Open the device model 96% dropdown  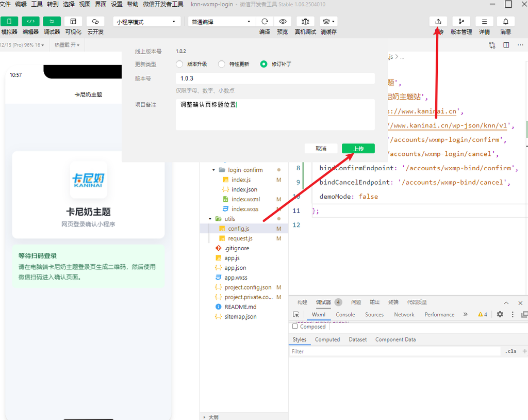tap(22, 45)
